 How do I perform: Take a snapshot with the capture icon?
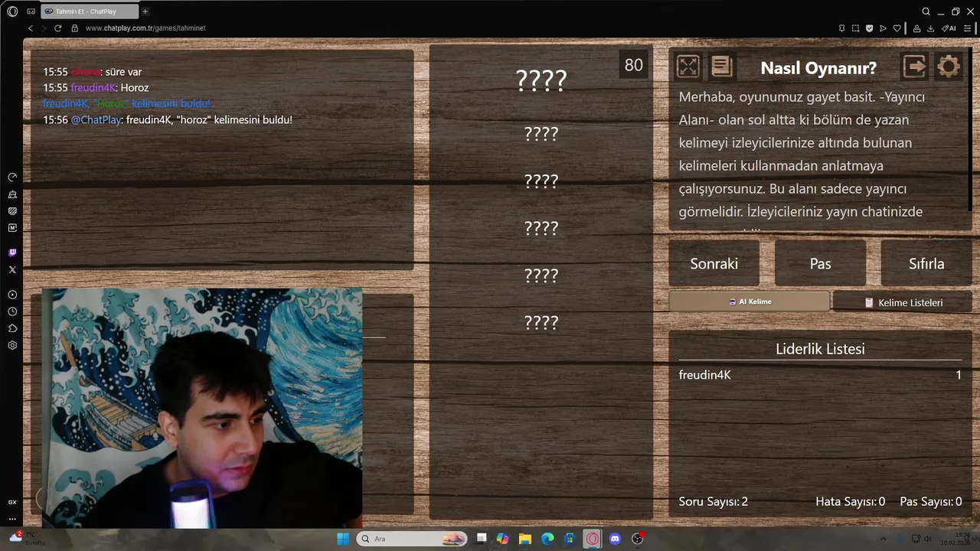point(855,28)
